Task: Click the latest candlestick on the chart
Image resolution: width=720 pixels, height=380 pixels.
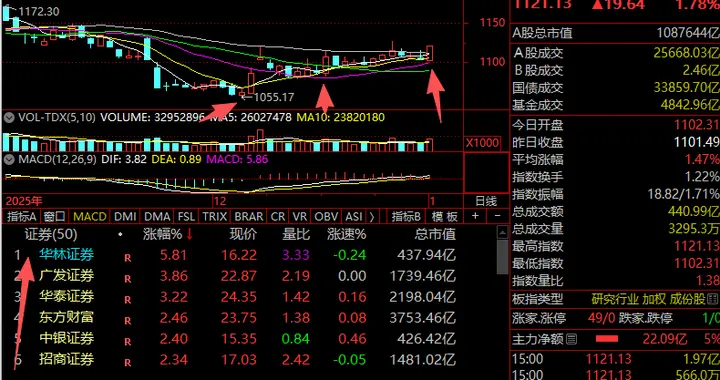Action: coord(430,52)
